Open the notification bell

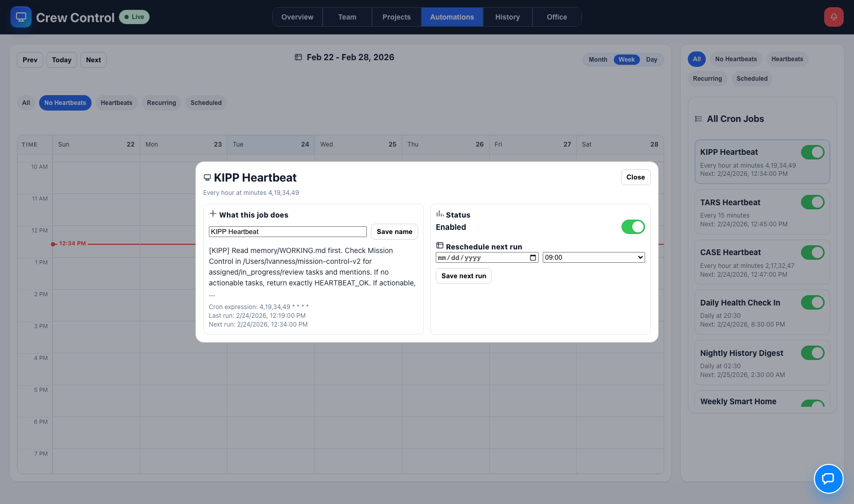pos(833,16)
